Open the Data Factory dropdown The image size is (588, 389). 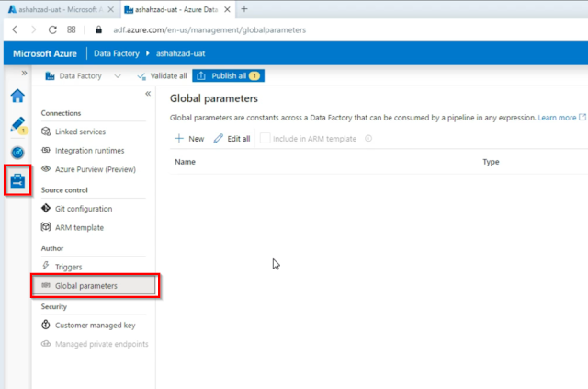coord(83,76)
